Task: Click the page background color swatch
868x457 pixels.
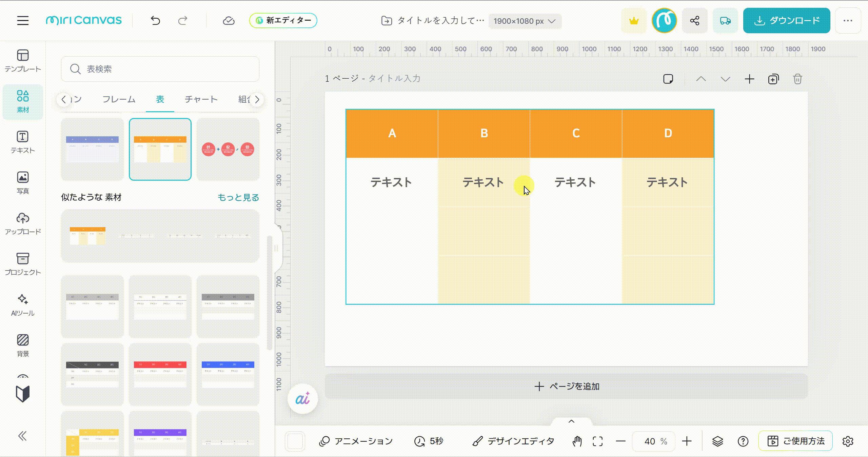Action: (x=295, y=441)
